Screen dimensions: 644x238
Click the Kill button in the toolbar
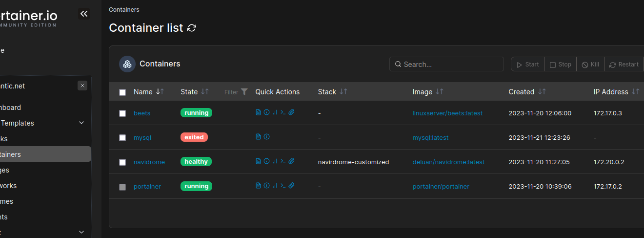tap(590, 65)
